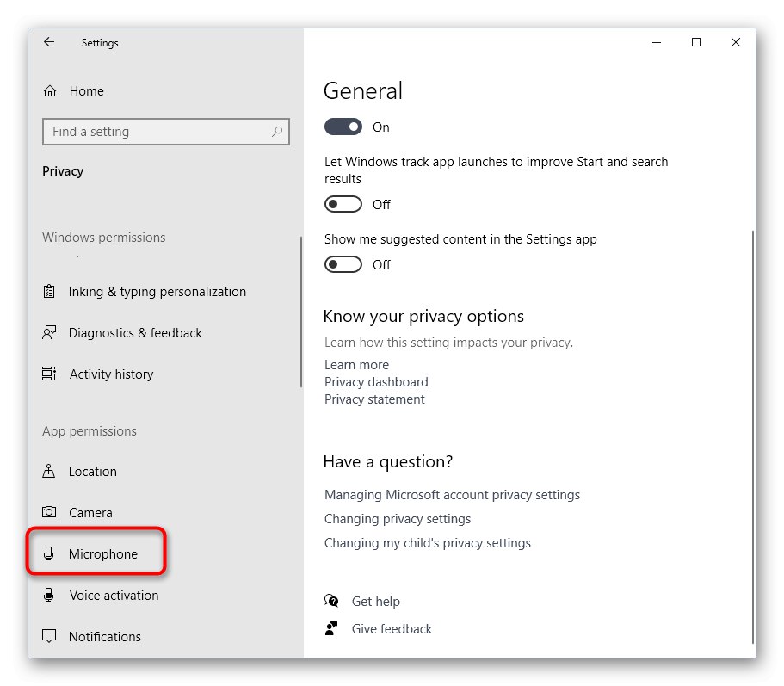Image resolution: width=784 pixels, height=686 pixels.
Task: Enable tracking of app launches toggle
Action: pos(343,205)
